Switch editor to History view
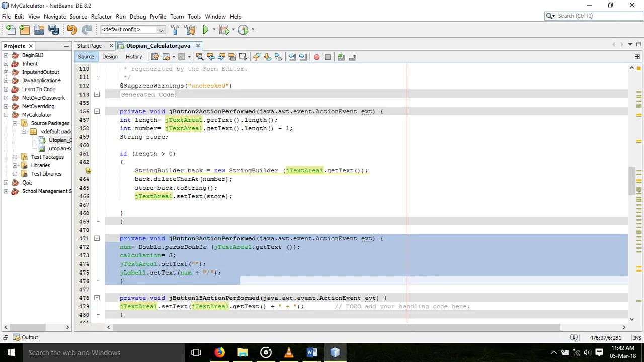 [134, 57]
